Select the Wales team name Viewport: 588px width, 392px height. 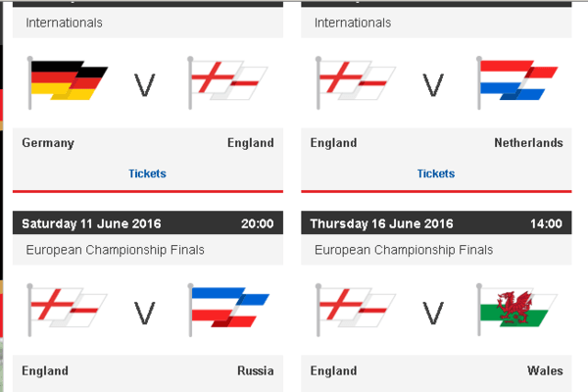point(545,371)
